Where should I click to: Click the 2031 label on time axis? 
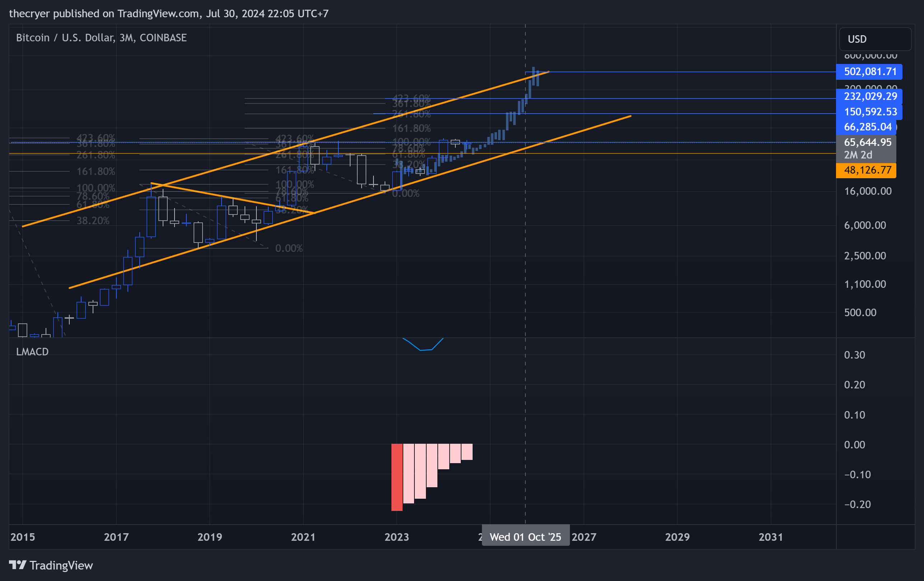[x=771, y=537]
